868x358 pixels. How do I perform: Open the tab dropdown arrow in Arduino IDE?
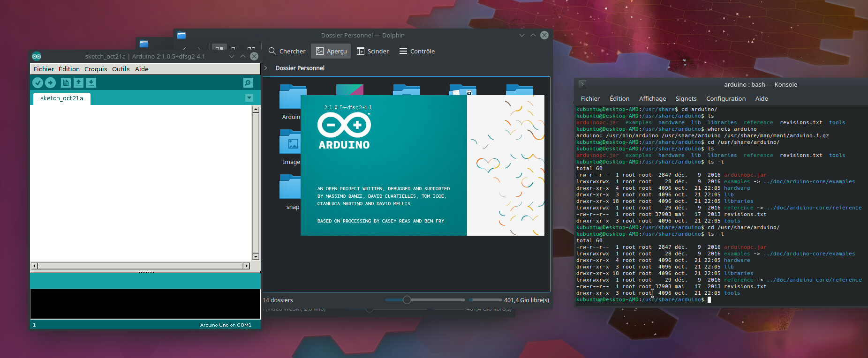click(249, 97)
